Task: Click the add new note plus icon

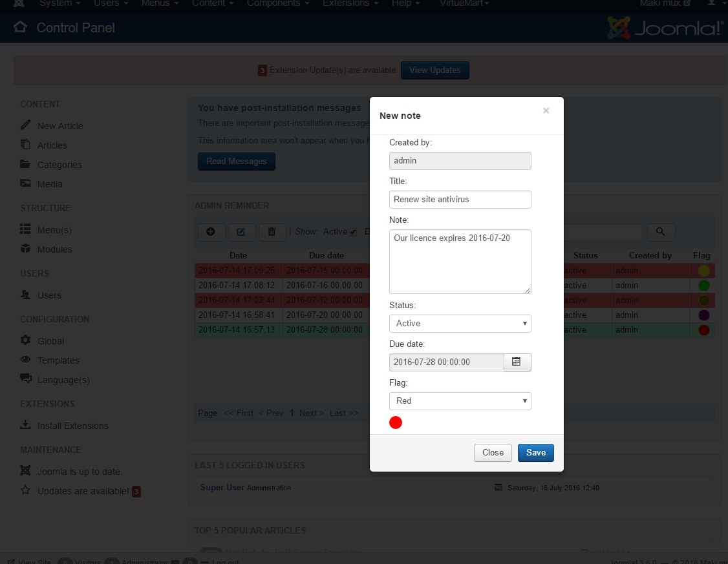Action: point(211,232)
